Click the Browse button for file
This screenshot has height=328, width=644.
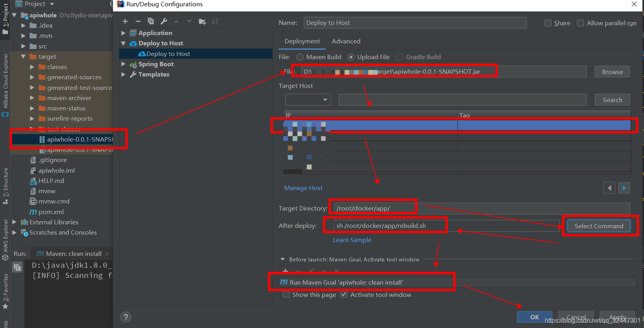point(612,72)
